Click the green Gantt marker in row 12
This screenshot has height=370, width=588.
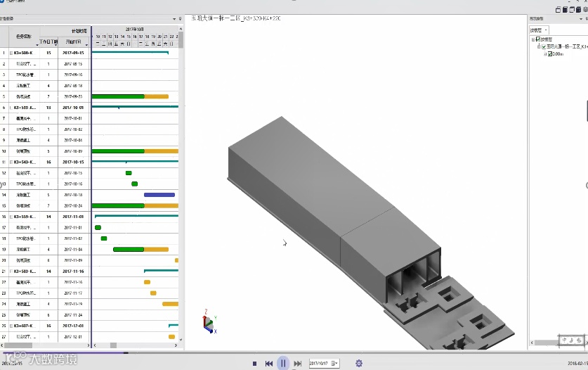point(129,173)
